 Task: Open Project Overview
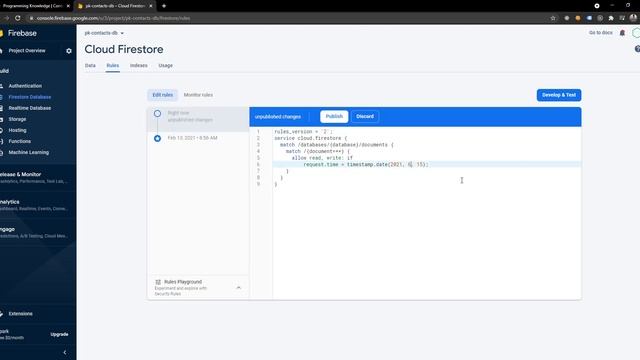(27, 51)
